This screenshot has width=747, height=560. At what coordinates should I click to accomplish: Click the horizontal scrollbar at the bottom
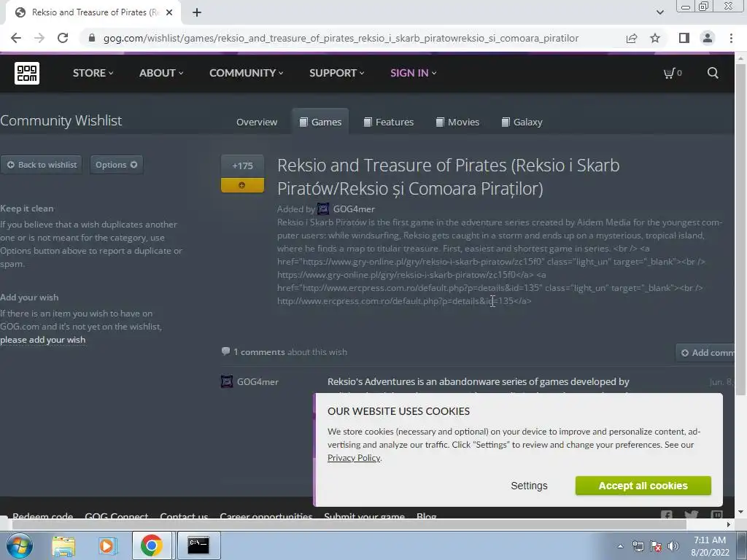(x=349, y=525)
